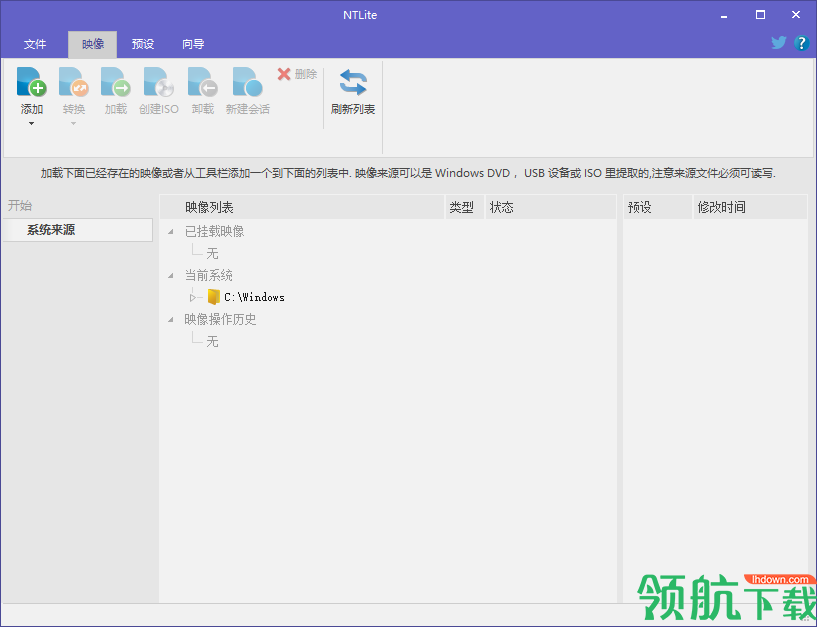This screenshot has width=817, height=627.
Task: Select 无 under 已挂载映像
Action: click(212, 254)
